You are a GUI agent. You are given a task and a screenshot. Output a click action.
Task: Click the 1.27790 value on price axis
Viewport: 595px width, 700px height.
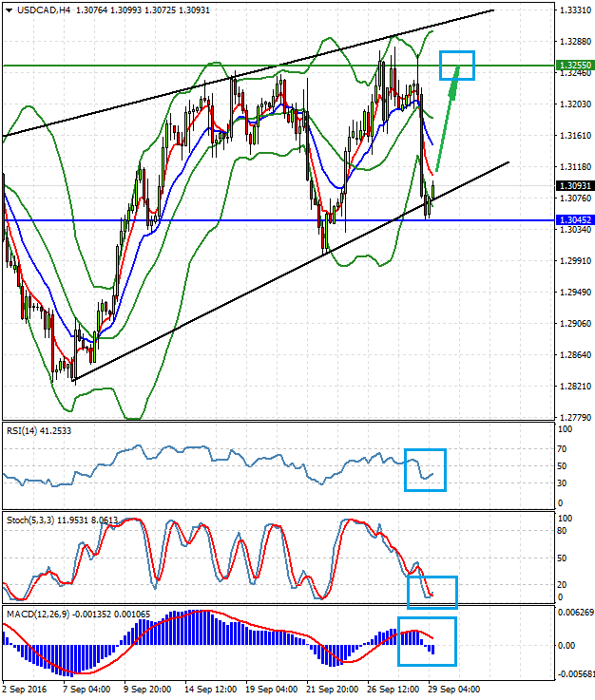[572, 417]
